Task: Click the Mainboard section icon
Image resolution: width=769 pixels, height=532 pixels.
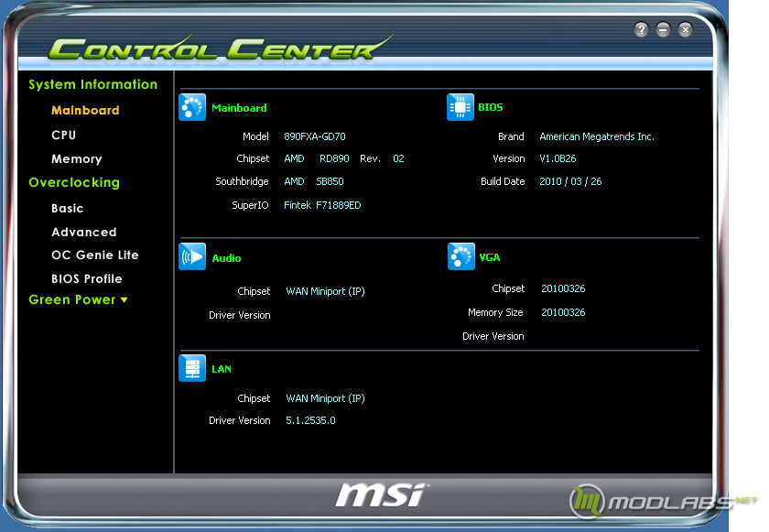Action: [x=192, y=107]
